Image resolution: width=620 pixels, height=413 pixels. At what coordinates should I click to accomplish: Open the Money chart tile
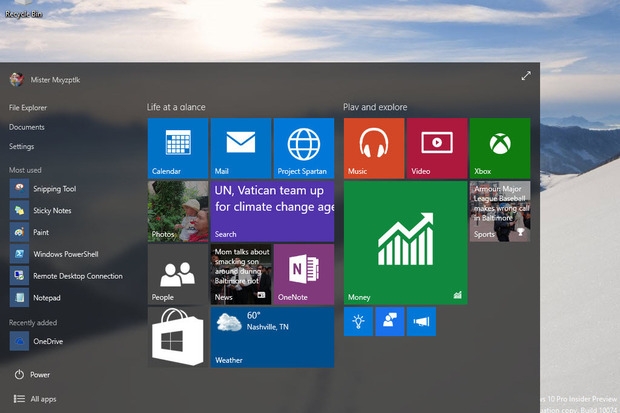[406, 243]
